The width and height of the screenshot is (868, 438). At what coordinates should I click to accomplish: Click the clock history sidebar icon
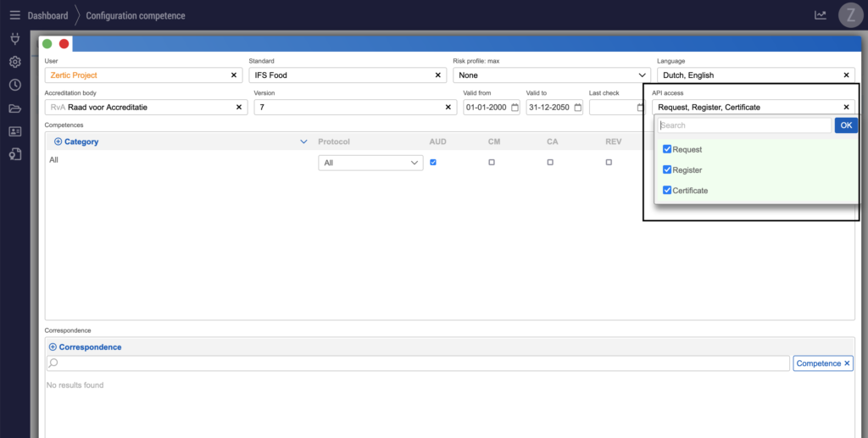coord(14,85)
